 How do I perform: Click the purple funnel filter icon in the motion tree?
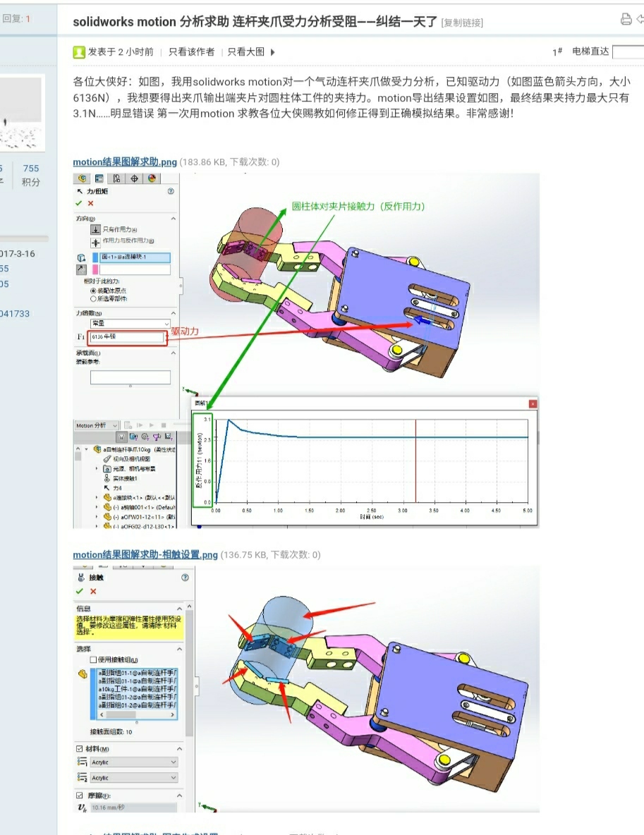coord(157,437)
